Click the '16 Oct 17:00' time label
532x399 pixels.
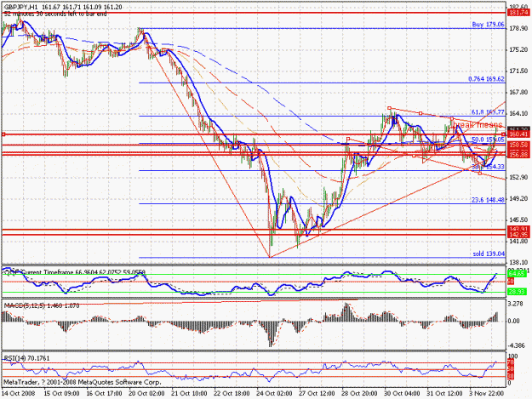click(104, 394)
